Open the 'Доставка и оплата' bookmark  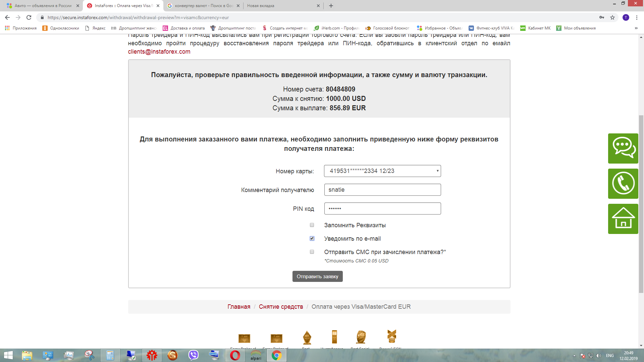point(183,28)
